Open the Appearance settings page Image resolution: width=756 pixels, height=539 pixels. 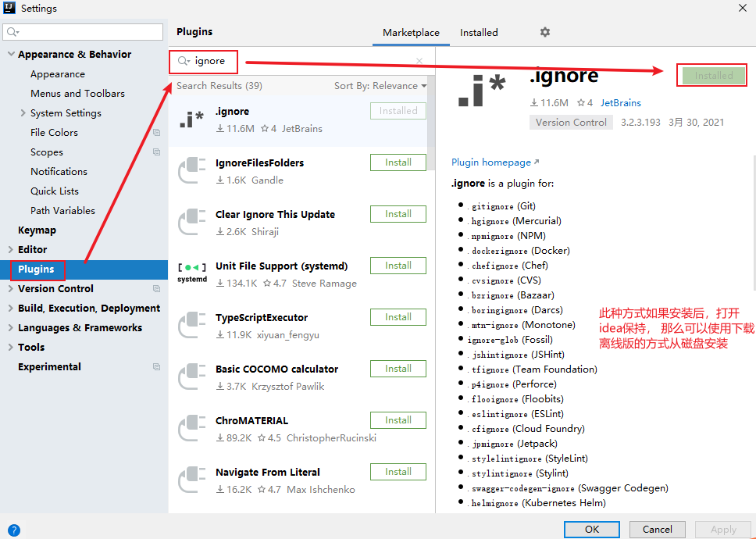click(57, 73)
